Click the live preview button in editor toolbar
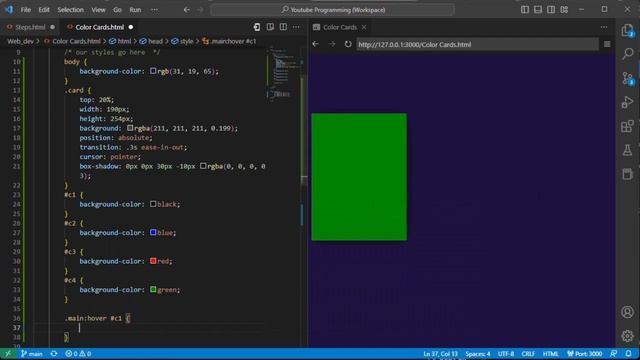Screen dimensions: 640x360 (257, 27)
